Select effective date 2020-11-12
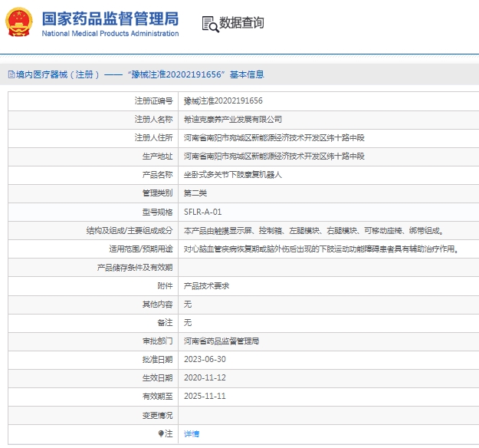479x448 pixels. [205, 377]
